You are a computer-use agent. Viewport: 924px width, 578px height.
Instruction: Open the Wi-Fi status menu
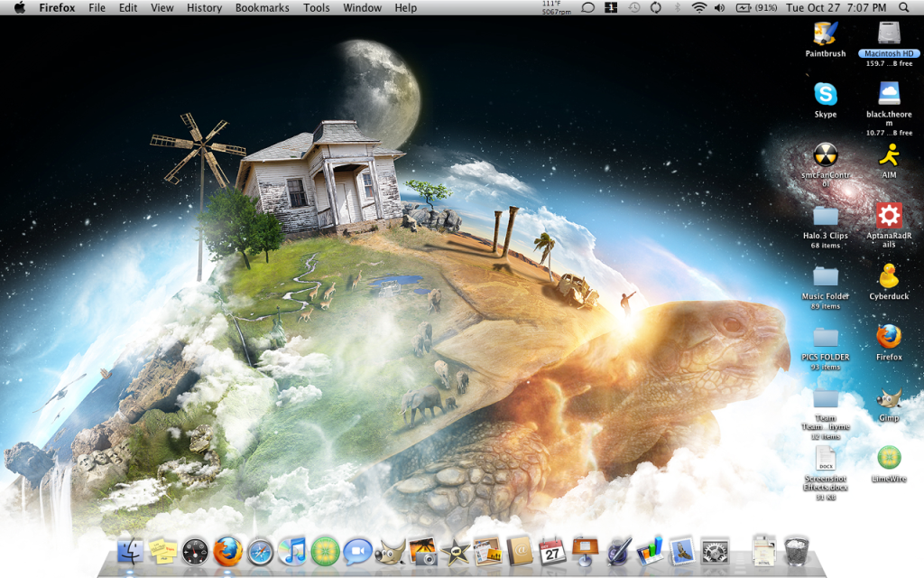click(x=699, y=7)
